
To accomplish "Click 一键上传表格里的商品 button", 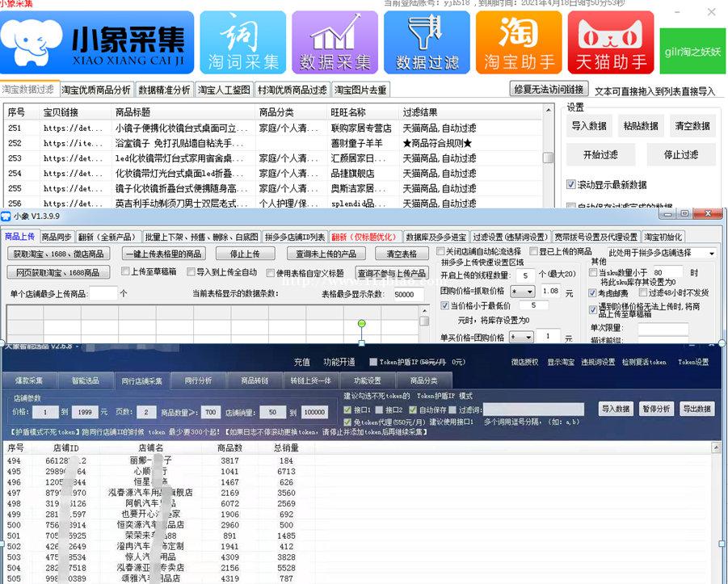I will point(164,254).
